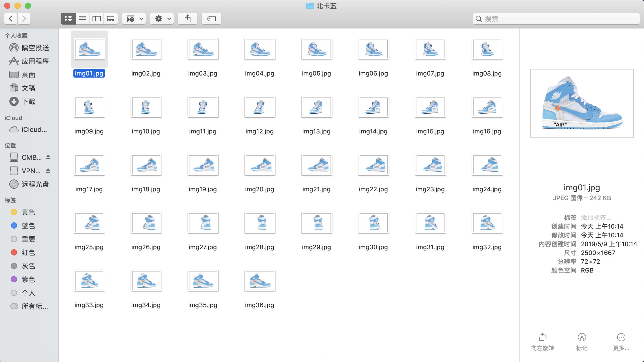Switch to list view
Screen dimensions: 644x362
point(83,19)
